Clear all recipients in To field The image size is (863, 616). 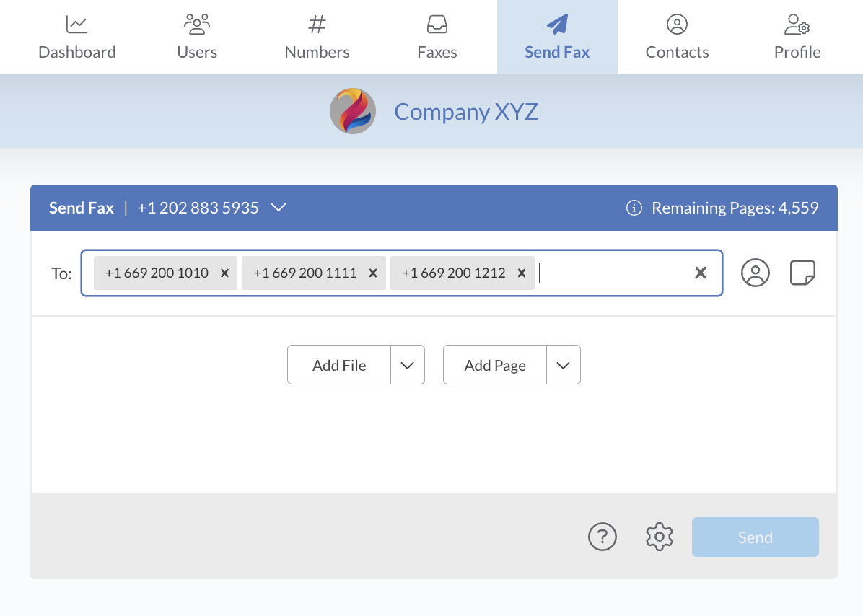click(700, 273)
